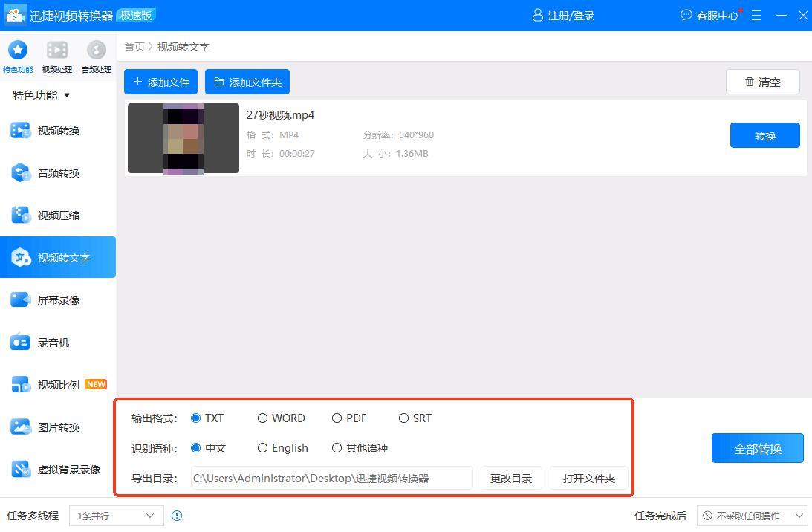Open 视频压缩 in the sidebar
The image size is (812, 532).
click(x=58, y=215)
